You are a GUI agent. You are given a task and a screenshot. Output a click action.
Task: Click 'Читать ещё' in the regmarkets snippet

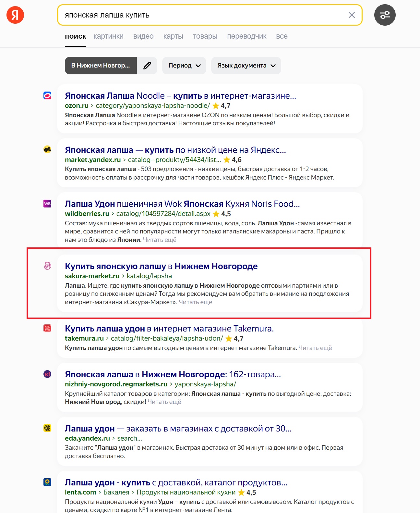click(x=164, y=402)
